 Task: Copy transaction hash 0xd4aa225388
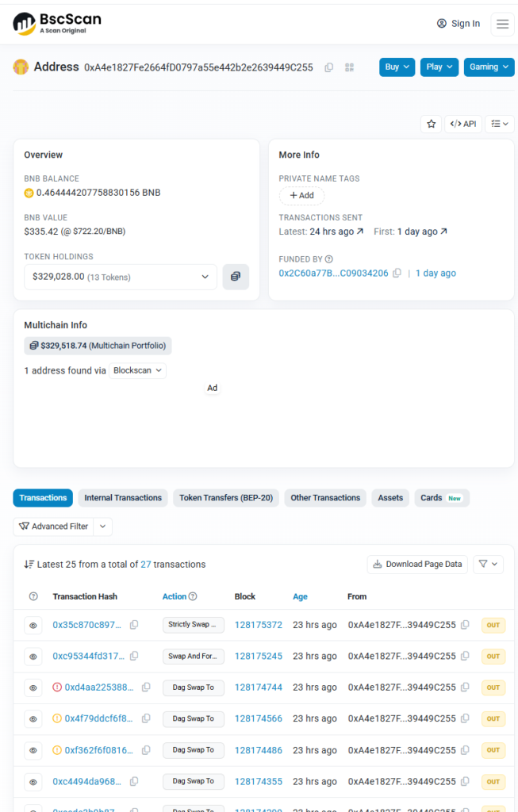(146, 688)
